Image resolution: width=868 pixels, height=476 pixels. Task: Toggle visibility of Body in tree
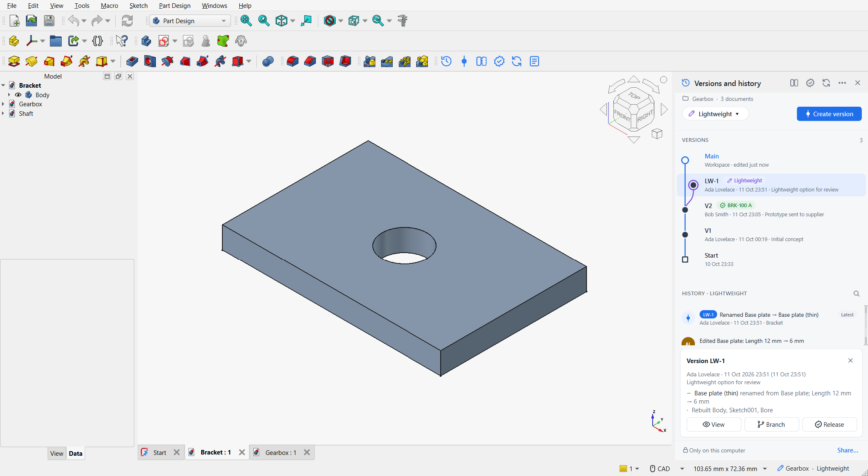click(18, 95)
